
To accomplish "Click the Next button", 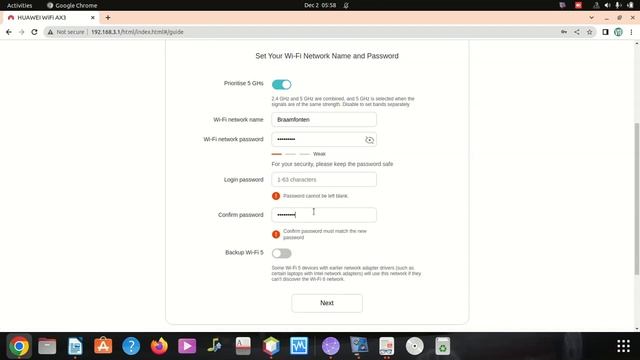I will click(327, 303).
